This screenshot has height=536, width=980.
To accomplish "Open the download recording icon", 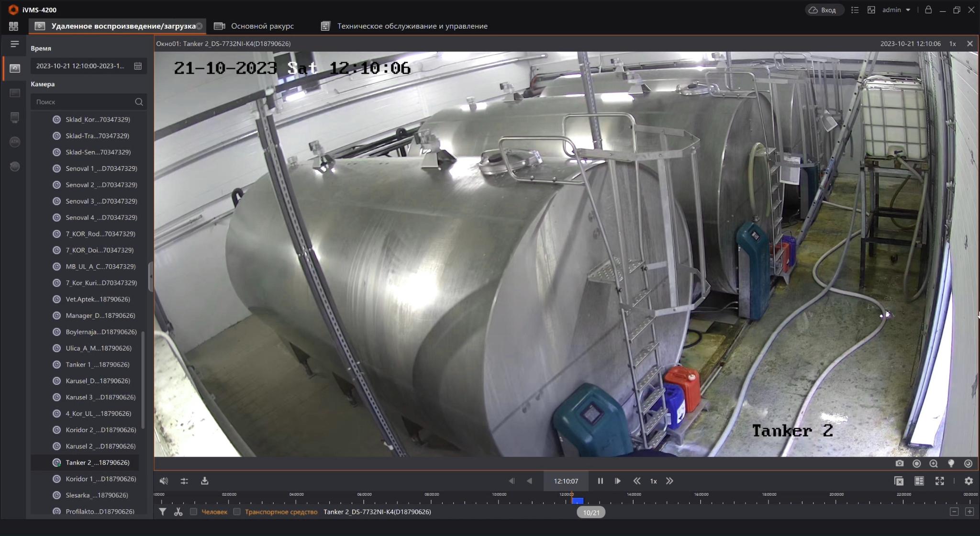I will [205, 481].
